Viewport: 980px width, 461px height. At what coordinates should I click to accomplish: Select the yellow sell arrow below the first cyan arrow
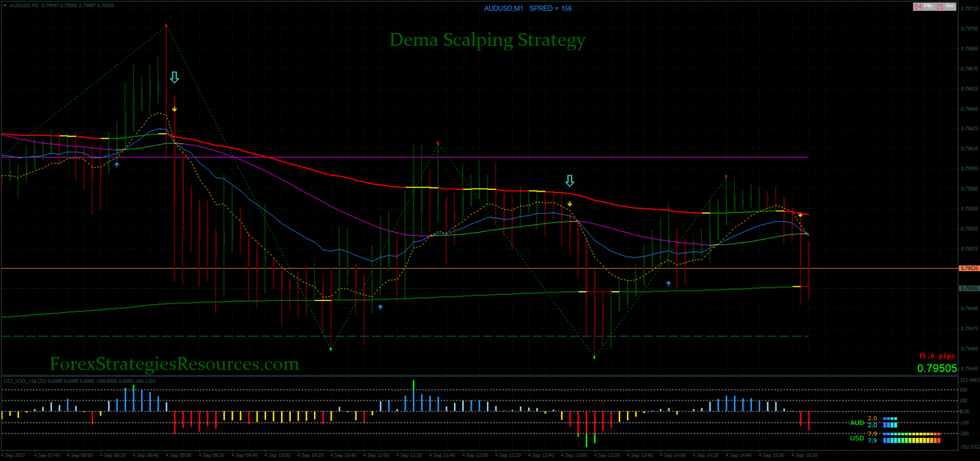(x=175, y=108)
